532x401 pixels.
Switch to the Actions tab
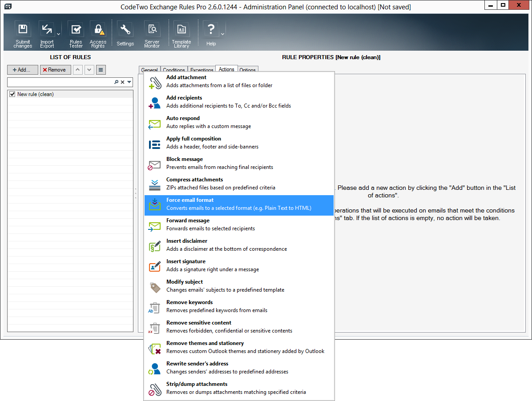[x=226, y=69]
